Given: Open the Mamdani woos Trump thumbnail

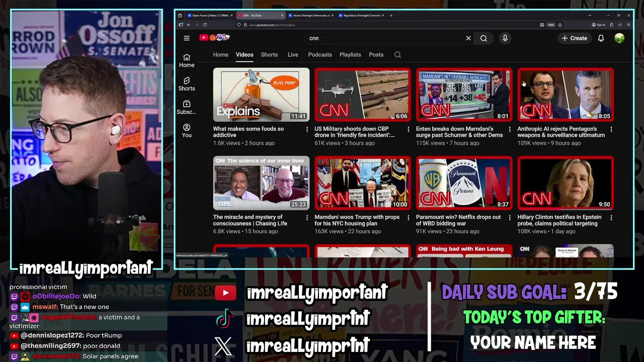Looking at the screenshot, I should point(363,183).
